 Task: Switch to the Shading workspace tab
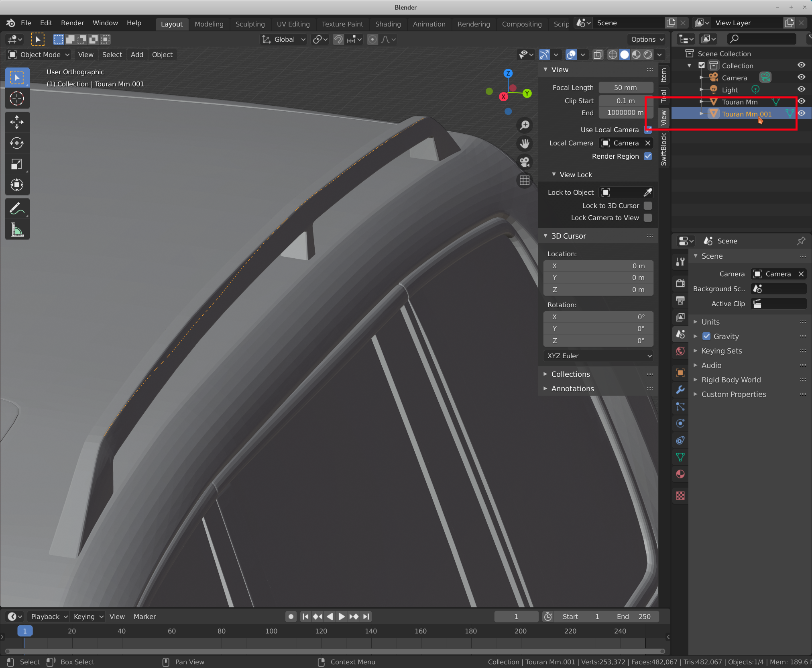tap(388, 24)
